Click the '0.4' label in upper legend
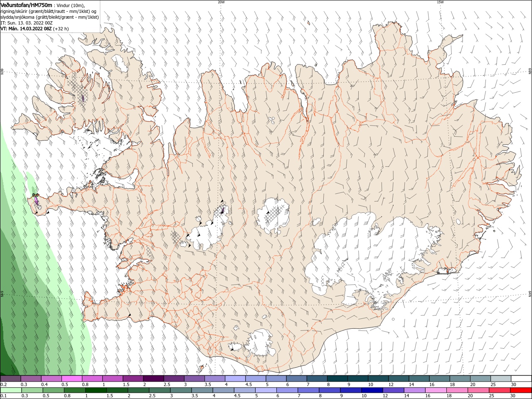This screenshot has height=399, width=532. 44,384
